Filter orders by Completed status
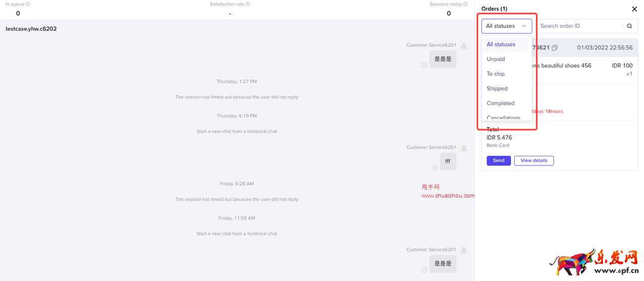Viewport: 644px width, 281px height. (x=500, y=103)
